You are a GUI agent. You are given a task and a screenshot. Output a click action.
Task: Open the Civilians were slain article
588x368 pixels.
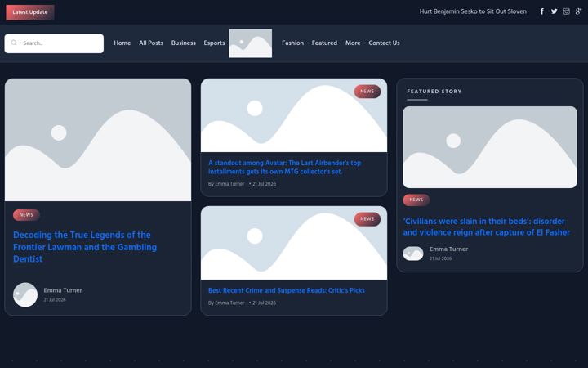point(487,227)
